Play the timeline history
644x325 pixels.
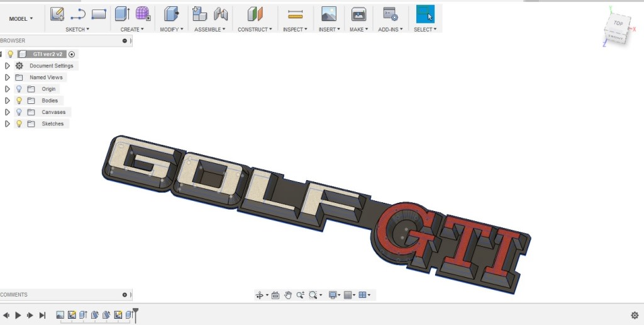18,316
